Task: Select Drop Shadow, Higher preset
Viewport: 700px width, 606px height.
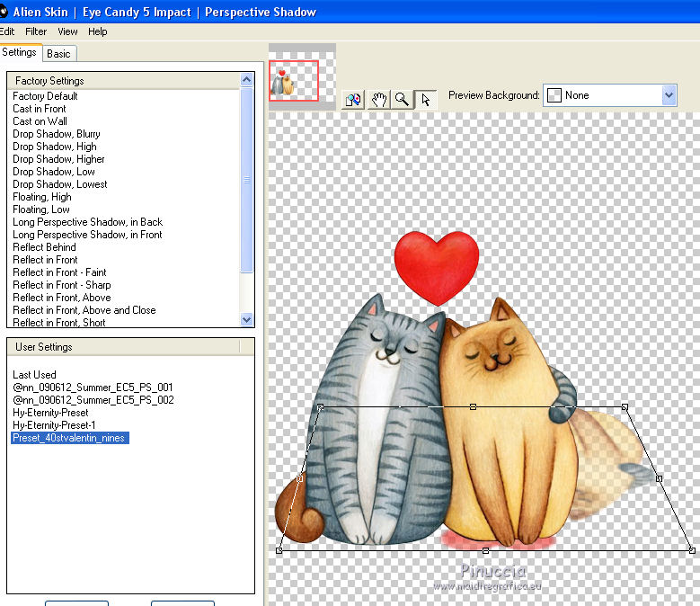Action: pyautogui.click(x=58, y=159)
